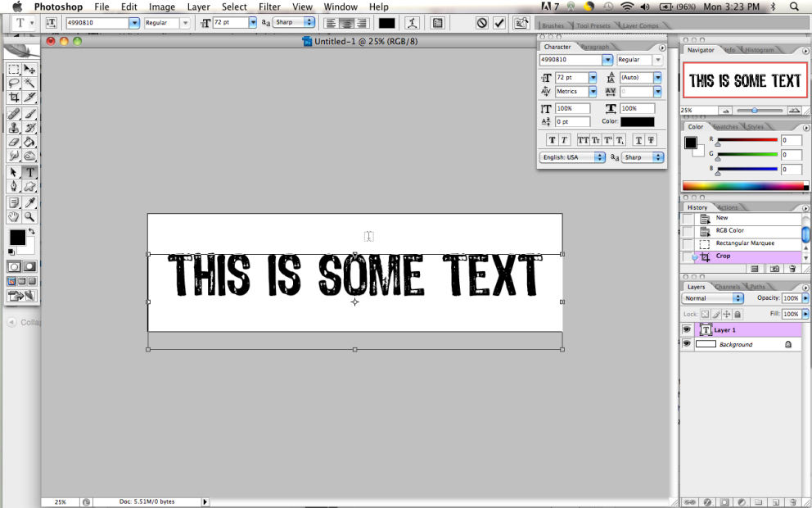
Task: Select the Horizontal Type tool
Action: click(29, 173)
